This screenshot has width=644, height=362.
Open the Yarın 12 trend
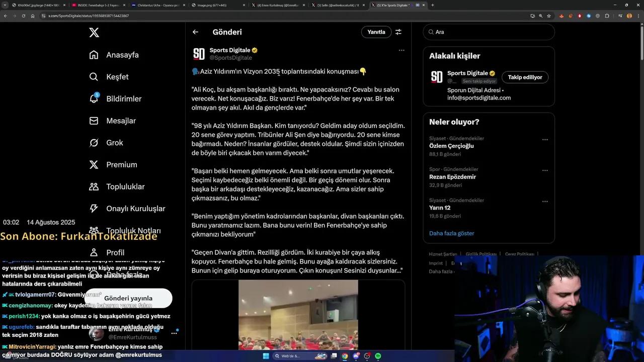[440, 208]
